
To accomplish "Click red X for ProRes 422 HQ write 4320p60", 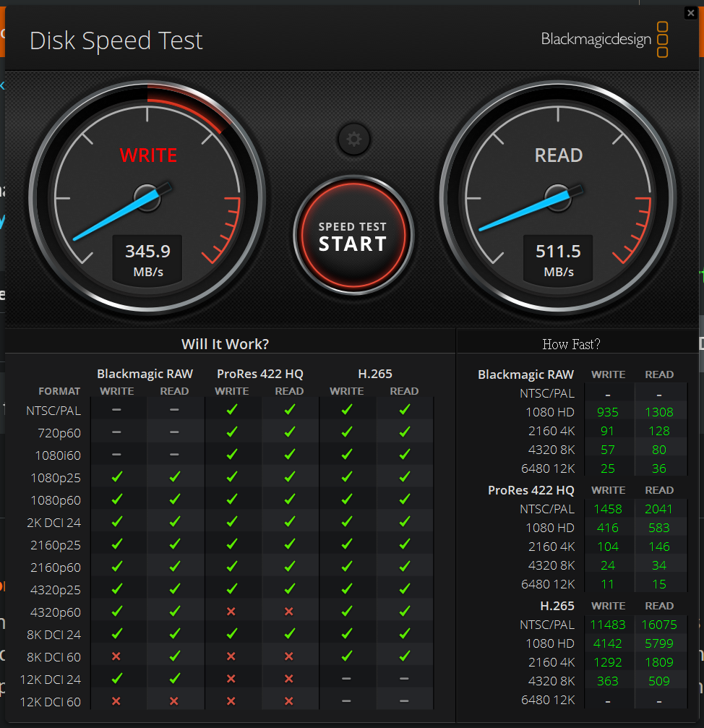I will (231, 612).
